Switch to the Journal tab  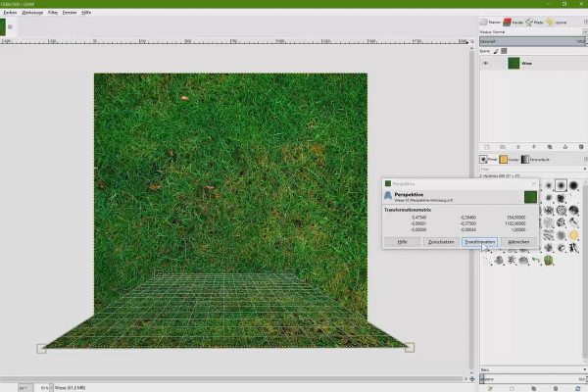556,23
